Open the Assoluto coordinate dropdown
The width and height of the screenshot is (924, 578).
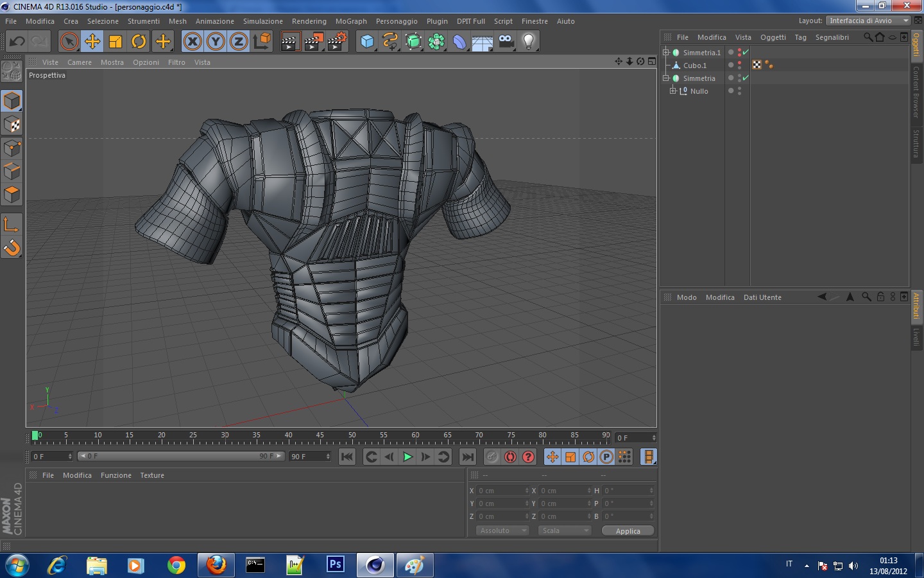tap(502, 530)
